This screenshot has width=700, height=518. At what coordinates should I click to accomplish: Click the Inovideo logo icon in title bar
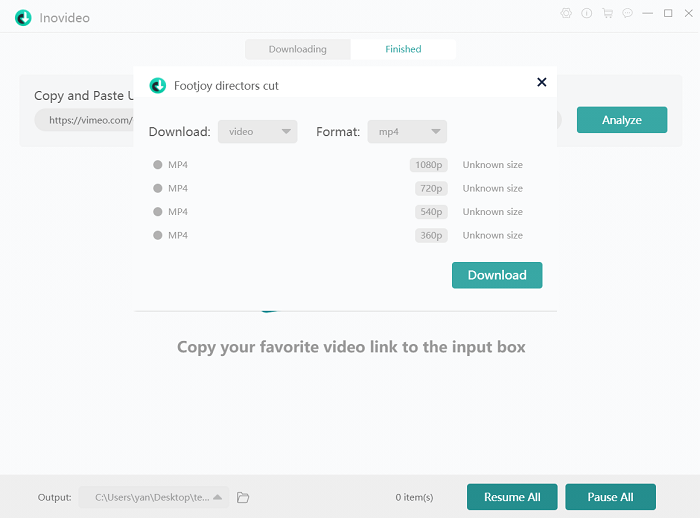[23, 18]
